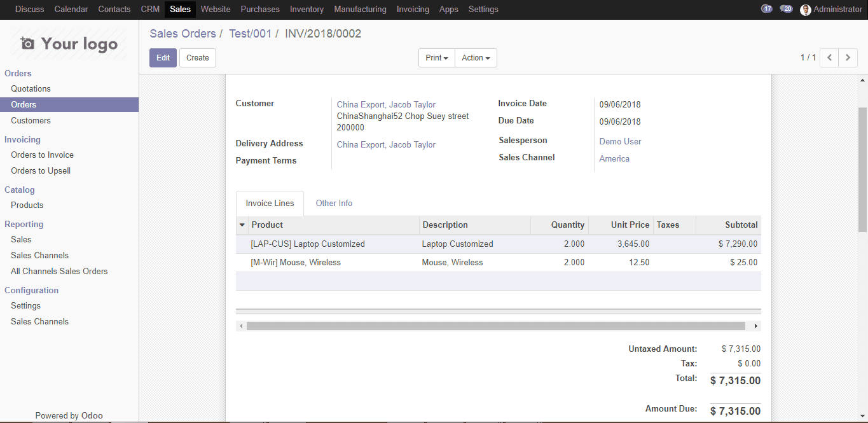Open the Website menu
This screenshot has width=868, height=423.
click(x=216, y=10)
